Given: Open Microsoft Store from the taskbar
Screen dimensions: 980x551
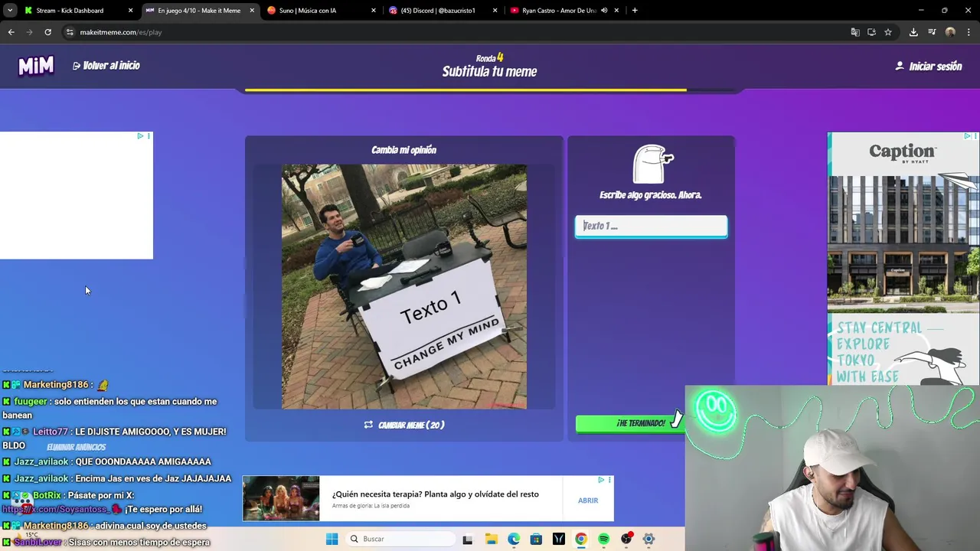Looking at the screenshot, I should 536,540.
